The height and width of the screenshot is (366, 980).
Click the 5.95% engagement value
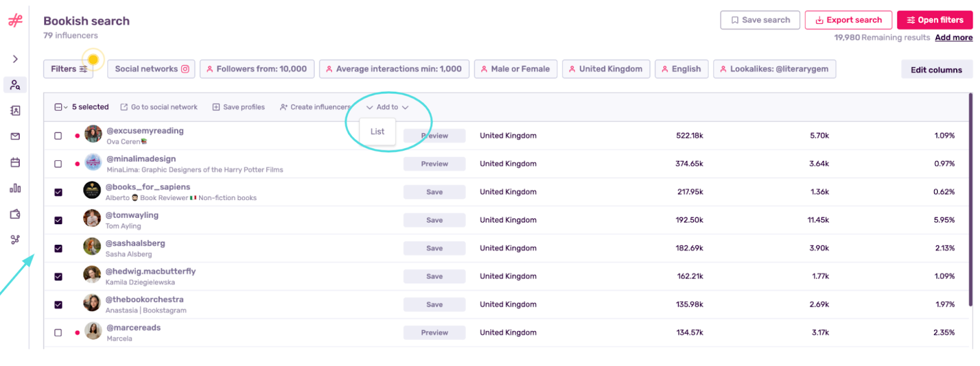tap(944, 220)
